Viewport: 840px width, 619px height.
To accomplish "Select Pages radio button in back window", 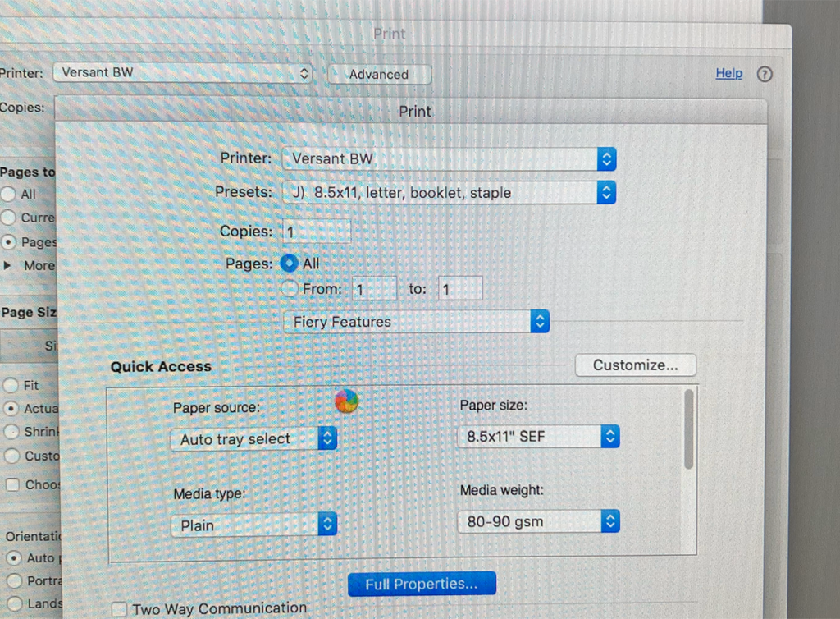I will pyautogui.click(x=8, y=242).
